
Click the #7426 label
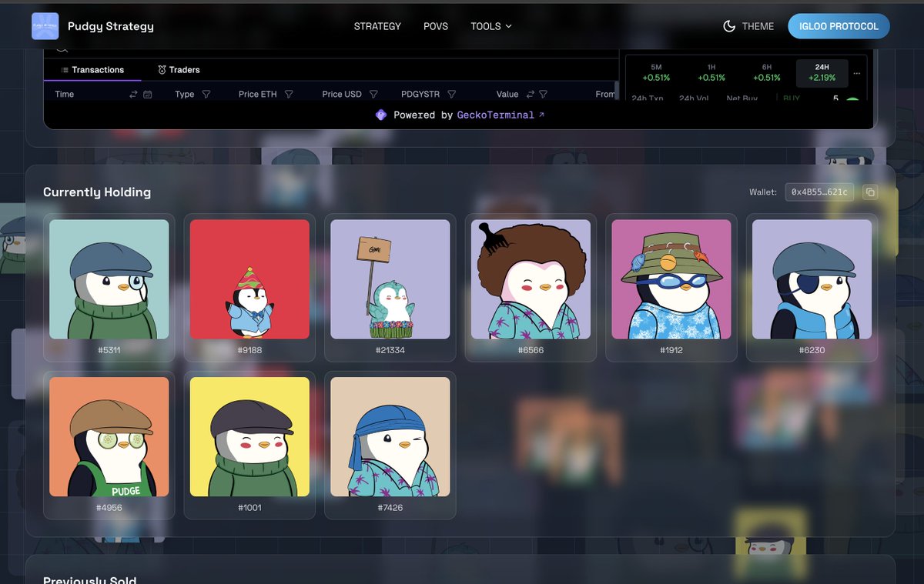(x=390, y=508)
